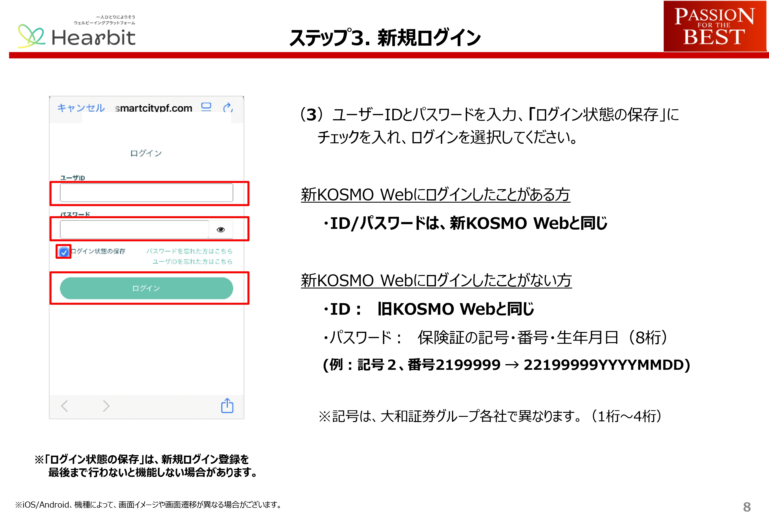
Task: Click the page number 8
Action: click(x=747, y=507)
